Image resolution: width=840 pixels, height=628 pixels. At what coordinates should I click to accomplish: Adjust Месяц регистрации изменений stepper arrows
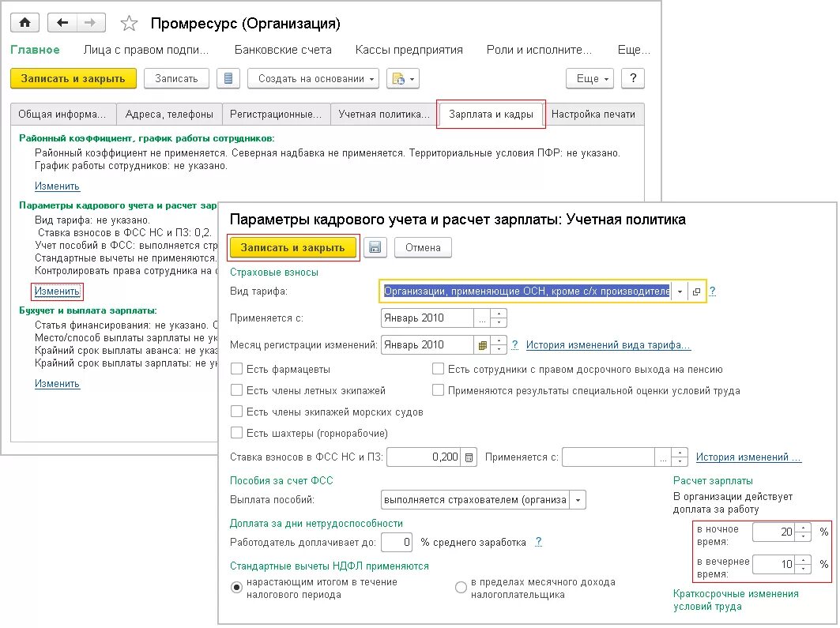(499, 344)
